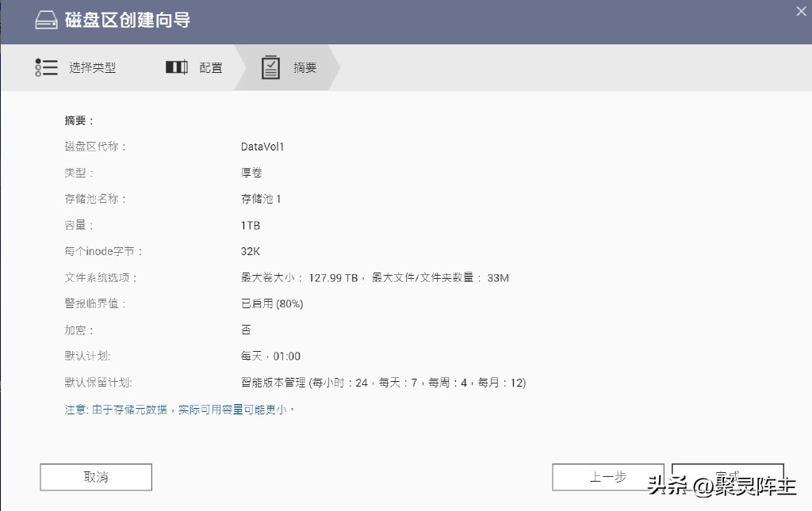812x511 pixels.
Task: Click the 摘要 document icon
Action: point(271,67)
